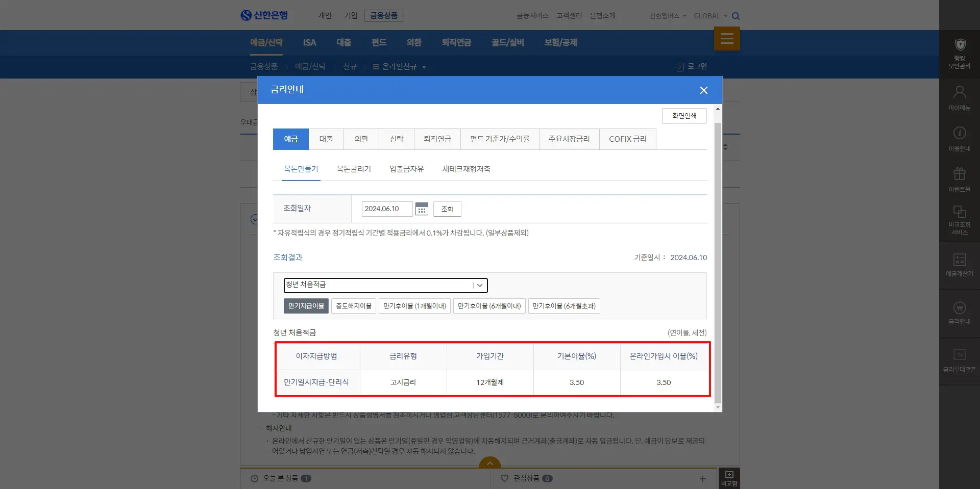This screenshot has height=489, width=980.
Task: Open 외환 main navigation menu
Action: [414, 42]
